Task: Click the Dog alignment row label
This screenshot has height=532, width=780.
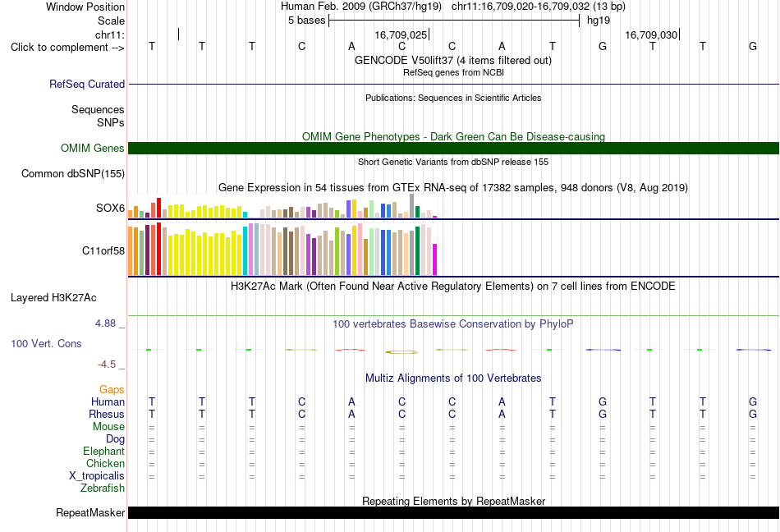Action: [x=115, y=439]
